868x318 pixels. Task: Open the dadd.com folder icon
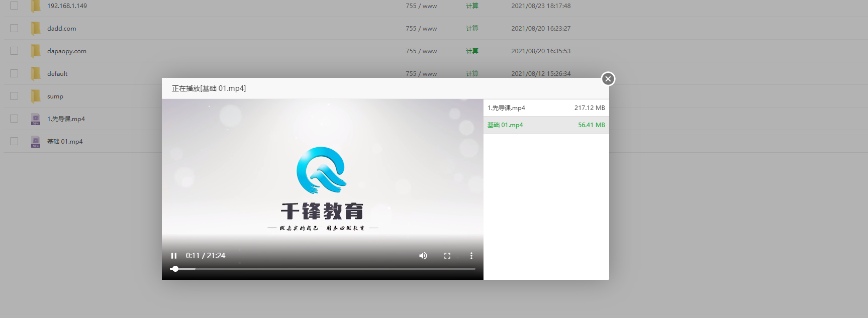click(x=36, y=29)
